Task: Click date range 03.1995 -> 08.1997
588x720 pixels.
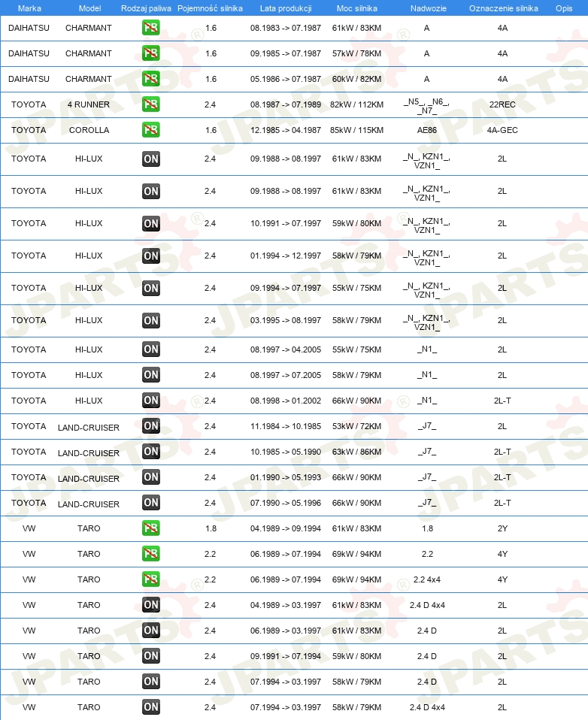Action: [286, 320]
